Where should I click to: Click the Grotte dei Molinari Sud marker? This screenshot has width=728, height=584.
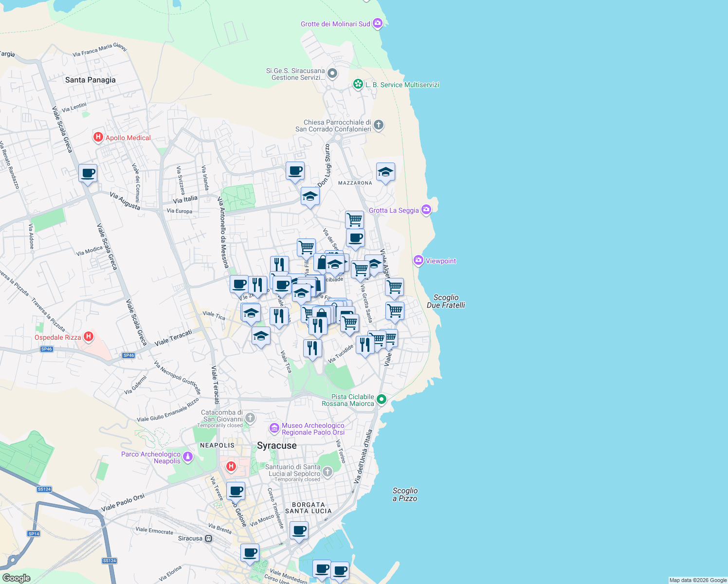click(377, 22)
